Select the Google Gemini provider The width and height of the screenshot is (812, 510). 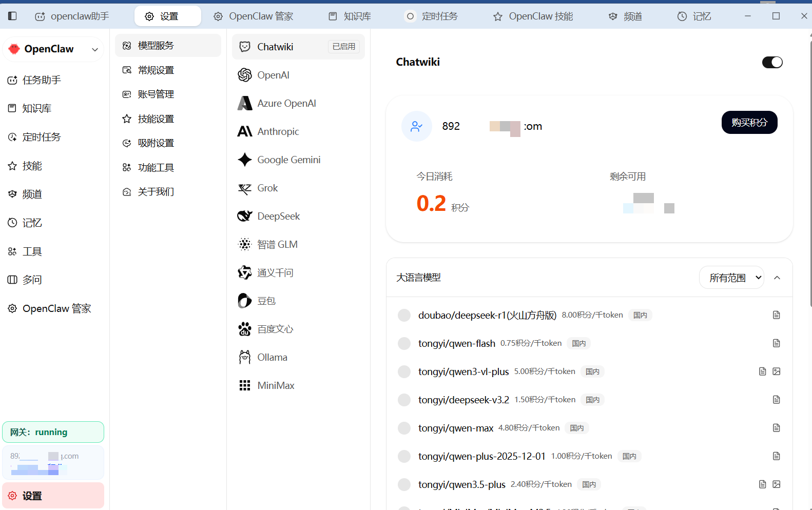point(298,160)
